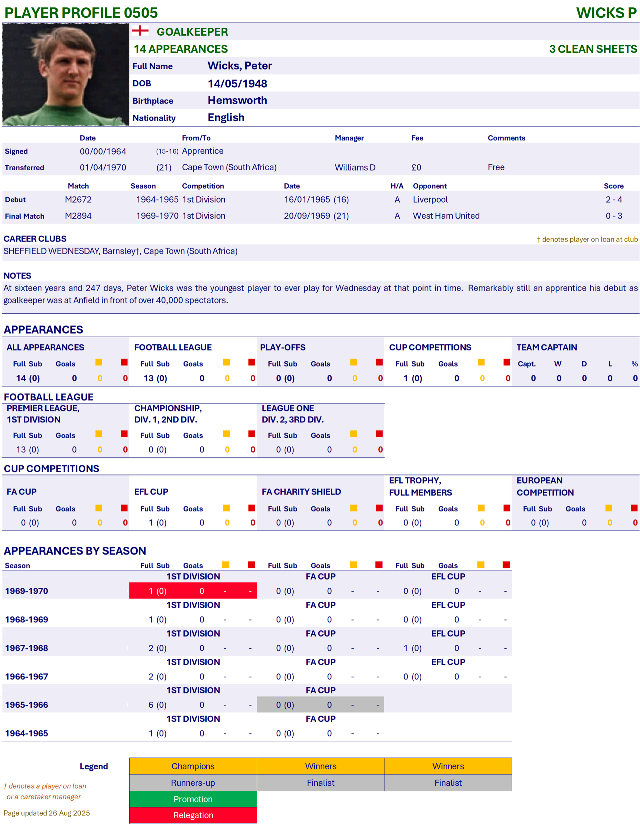This screenshot has height=840, width=640.
Task: Click red card icon under ALL APPEARANCES
Action: [x=124, y=362]
